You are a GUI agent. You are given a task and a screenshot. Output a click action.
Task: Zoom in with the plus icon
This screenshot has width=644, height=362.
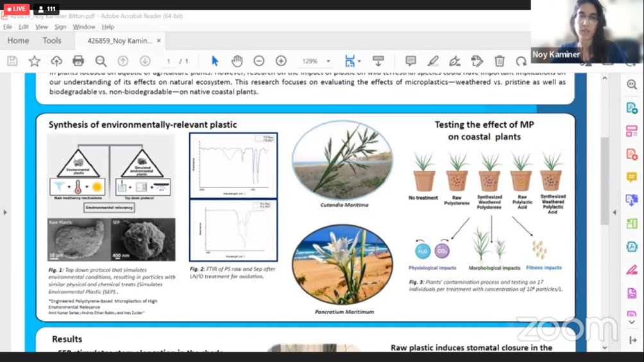(281, 61)
